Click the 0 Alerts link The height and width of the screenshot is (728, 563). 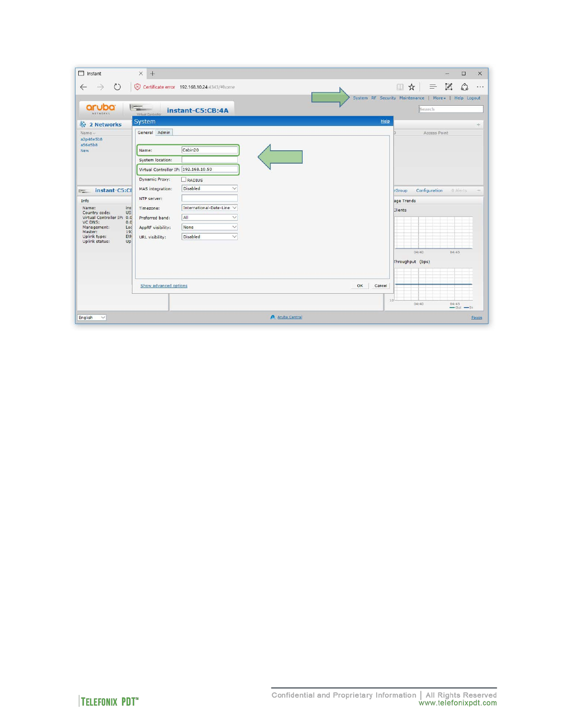click(459, 191)
